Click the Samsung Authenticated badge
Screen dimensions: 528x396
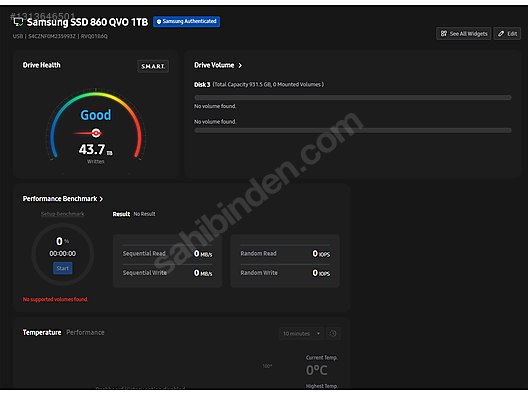(x=187, y=22)
